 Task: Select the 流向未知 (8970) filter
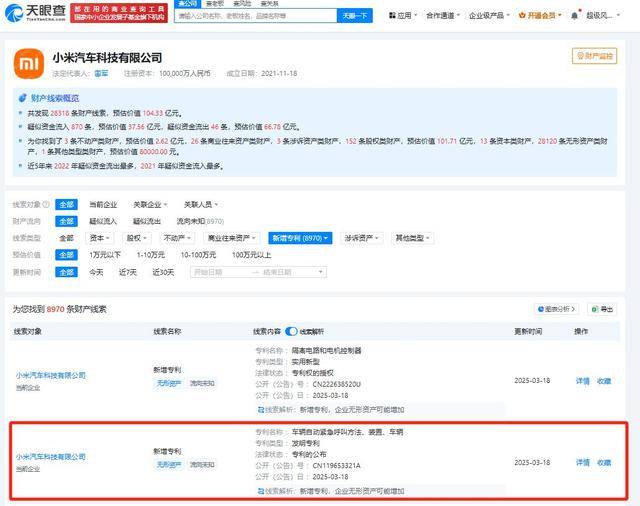[x=200, y=221]
